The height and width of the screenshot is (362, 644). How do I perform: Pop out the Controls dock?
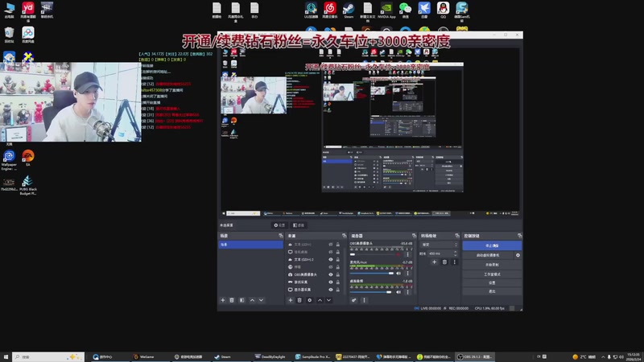[519, 236]
